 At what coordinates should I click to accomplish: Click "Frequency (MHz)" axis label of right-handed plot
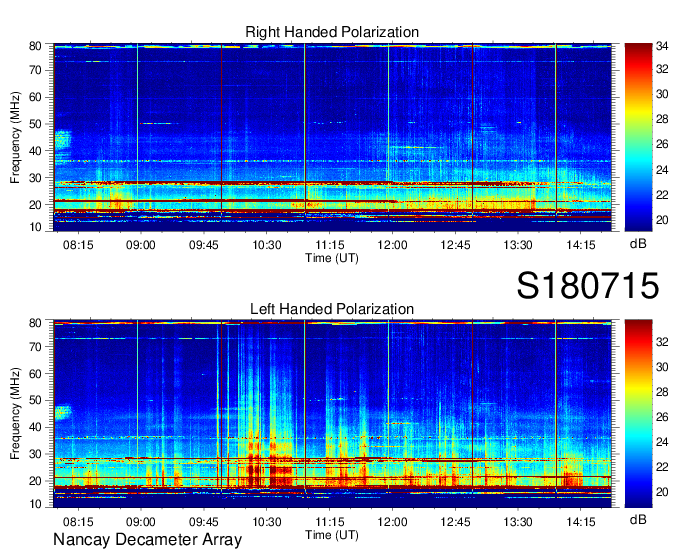15,137
